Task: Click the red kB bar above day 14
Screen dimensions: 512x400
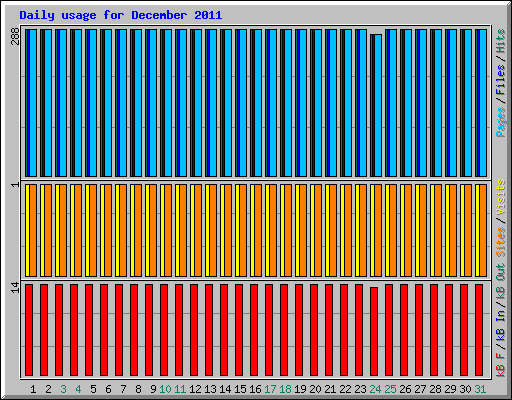Action: pos(224,330)
